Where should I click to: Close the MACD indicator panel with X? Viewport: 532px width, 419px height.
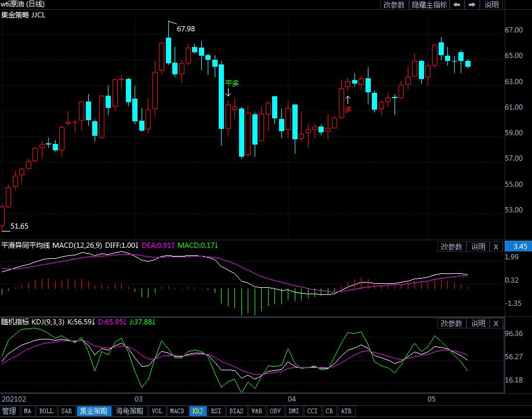[495, 247]
